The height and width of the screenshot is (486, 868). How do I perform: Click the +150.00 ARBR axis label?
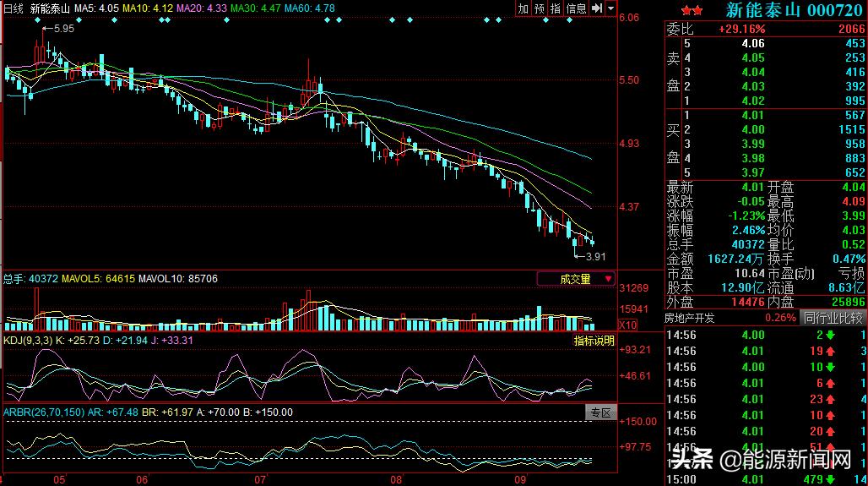(637, 421)
